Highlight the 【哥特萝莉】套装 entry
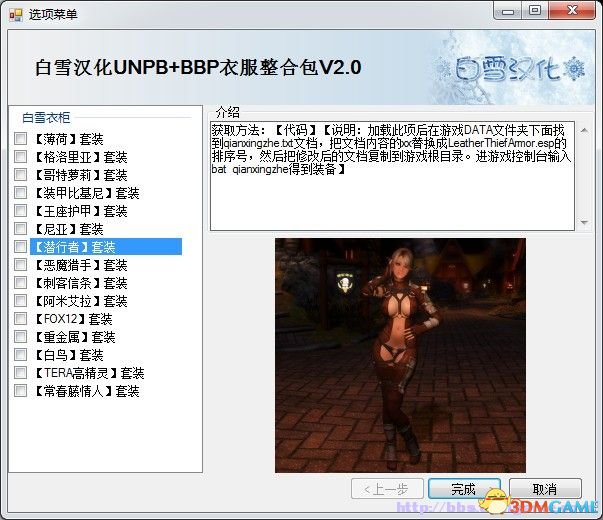The width and height of the screenshot is (603, 520). [81, 175]
